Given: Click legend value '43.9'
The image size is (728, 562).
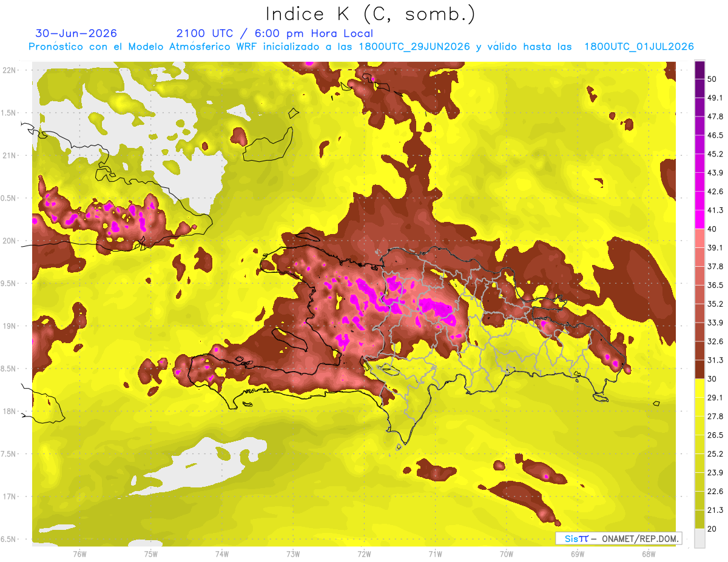Looking at the screenshot, I should point(715,173).
